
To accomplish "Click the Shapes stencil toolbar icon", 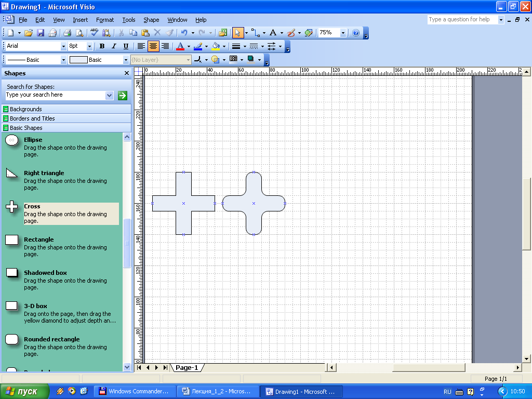I will [x=223, y=33].
